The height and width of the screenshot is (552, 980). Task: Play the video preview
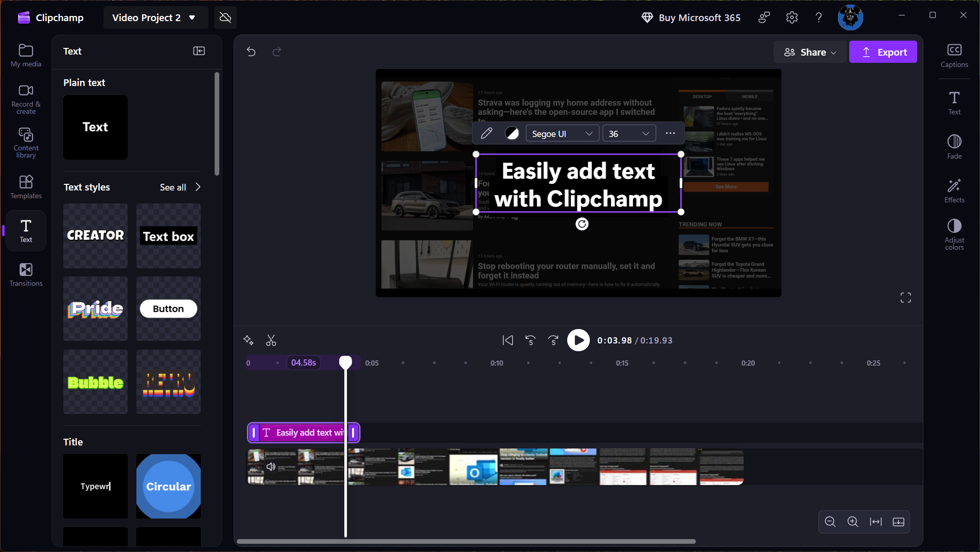pos(579,340)
